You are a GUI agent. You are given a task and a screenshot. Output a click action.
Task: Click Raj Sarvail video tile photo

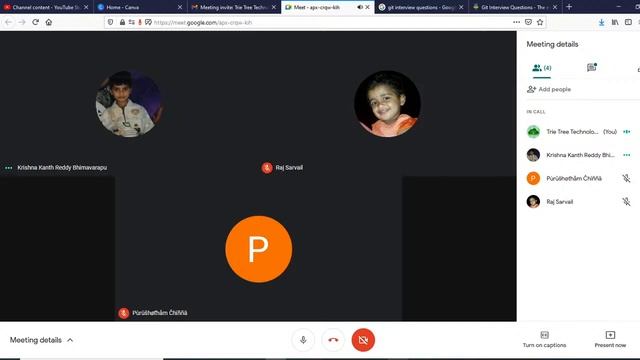[387, 104]
